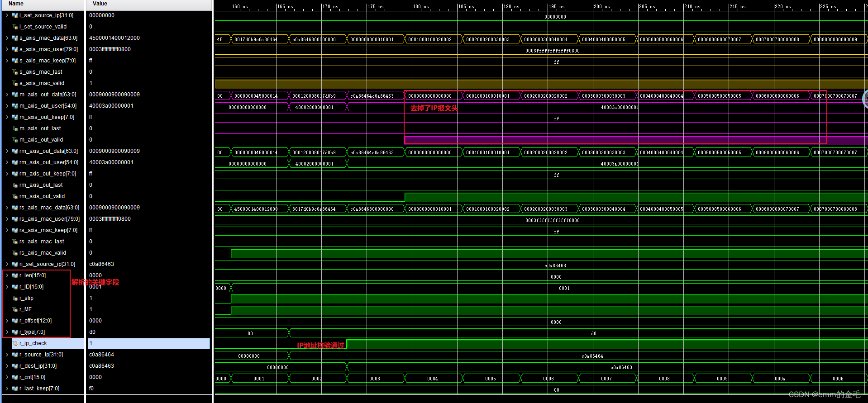Select value 40003a00000001 of rm_axis_out_user
The width and height of the screenshot is (868, 403).
(x=111, y=162)
